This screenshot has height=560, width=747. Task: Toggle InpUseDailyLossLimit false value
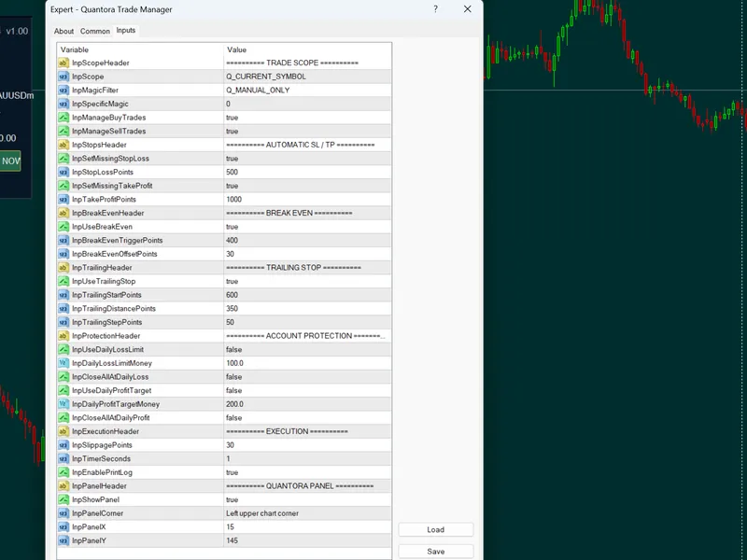tap(308, 349)
